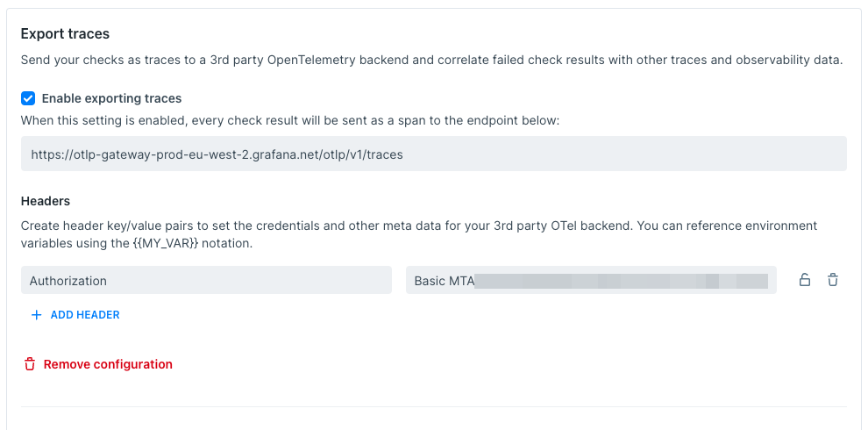Uncheck the Enable exporting traces checkbox
The width and height of the screenshot is (868, 430).
pyautogui.click(x=28, y=98)
